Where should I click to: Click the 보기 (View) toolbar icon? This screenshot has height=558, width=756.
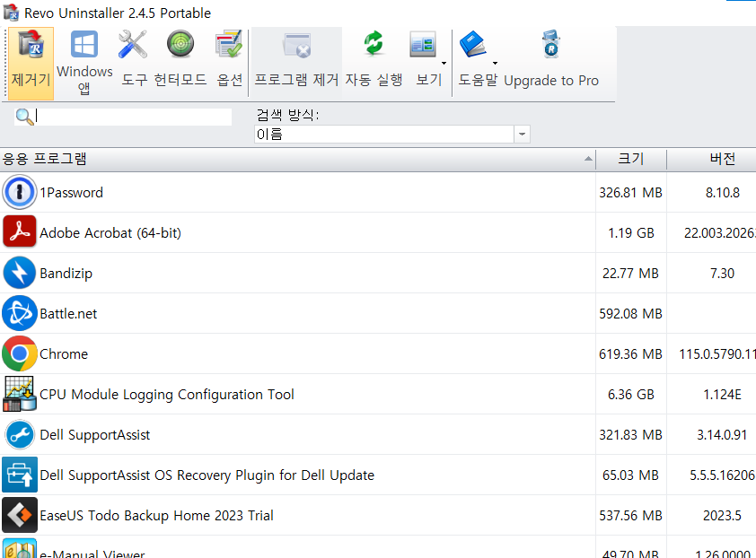pos(423,45)
